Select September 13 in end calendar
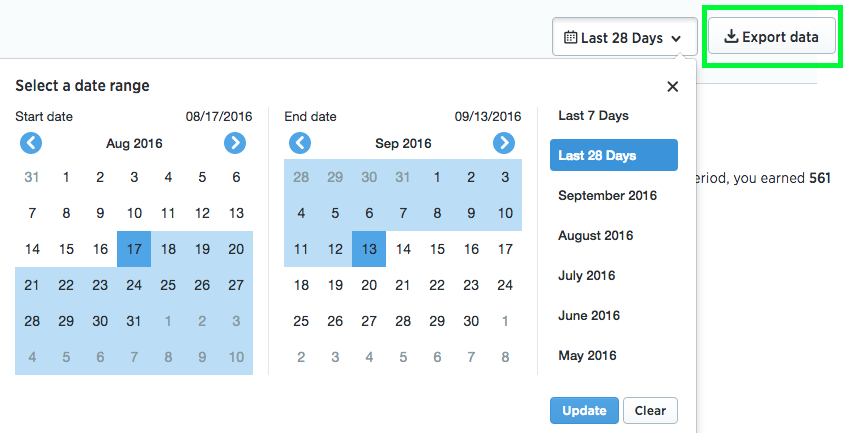 coord(369,249)
